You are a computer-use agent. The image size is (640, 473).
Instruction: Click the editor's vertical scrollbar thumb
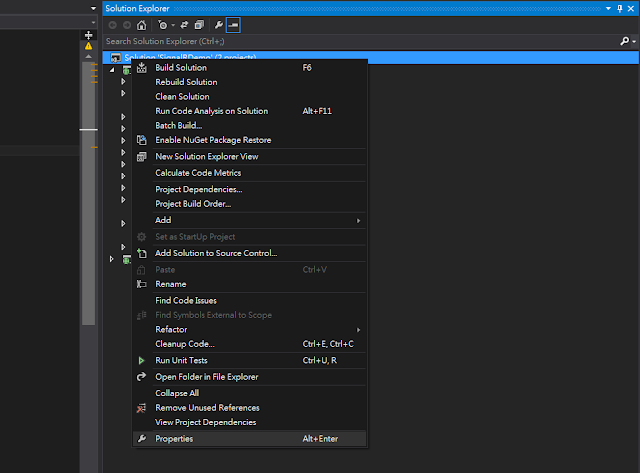click(88, 200)
